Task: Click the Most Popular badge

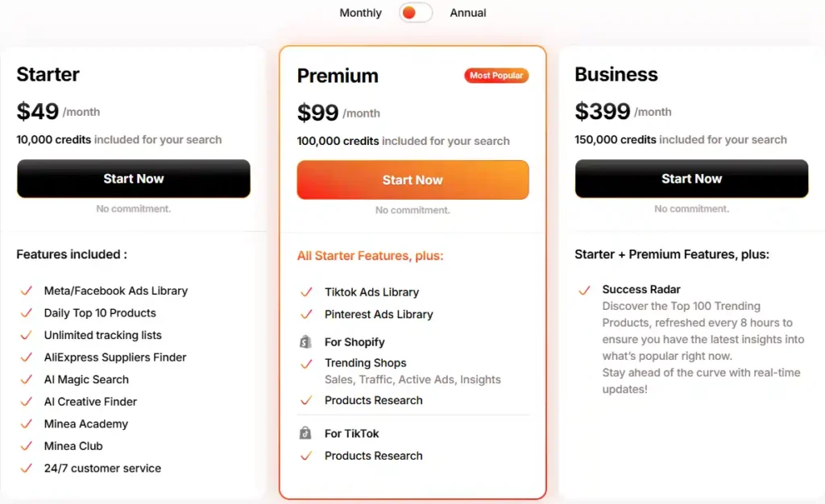Action: pos(496,75)
